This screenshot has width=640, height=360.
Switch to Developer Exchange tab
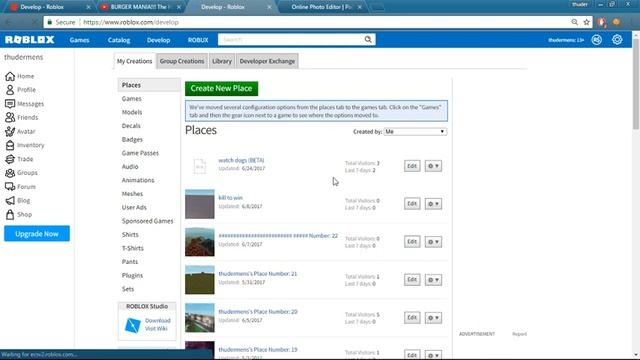click(267, 61)
